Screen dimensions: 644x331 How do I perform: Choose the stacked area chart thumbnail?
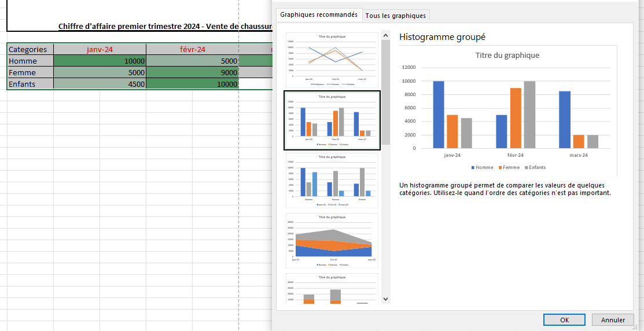pyautogui.click(x=332, y=240)
